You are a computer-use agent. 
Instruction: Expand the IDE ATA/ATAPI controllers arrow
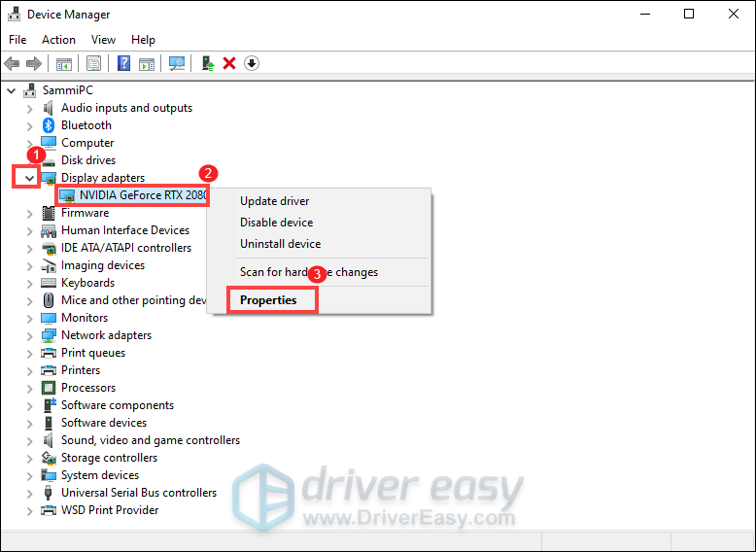tap(29, 249)
